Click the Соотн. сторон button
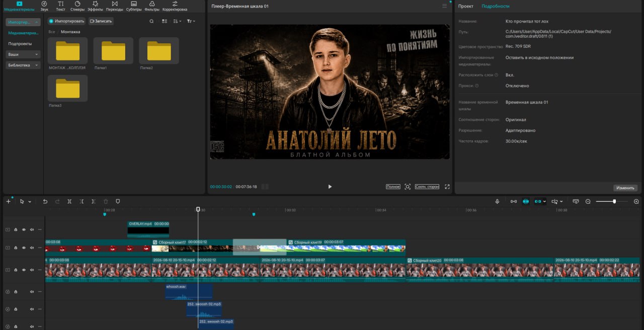Screen dimensions: 644x330 point(427,187)
